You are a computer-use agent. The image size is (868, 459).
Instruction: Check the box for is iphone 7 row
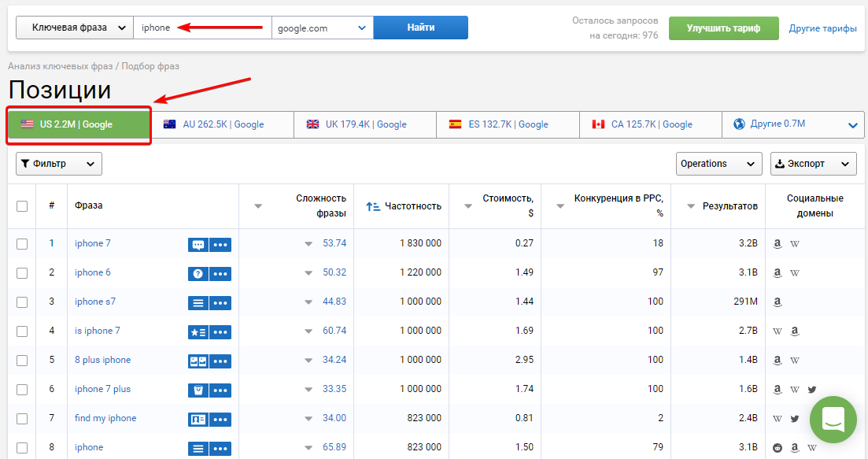[22, 331]
